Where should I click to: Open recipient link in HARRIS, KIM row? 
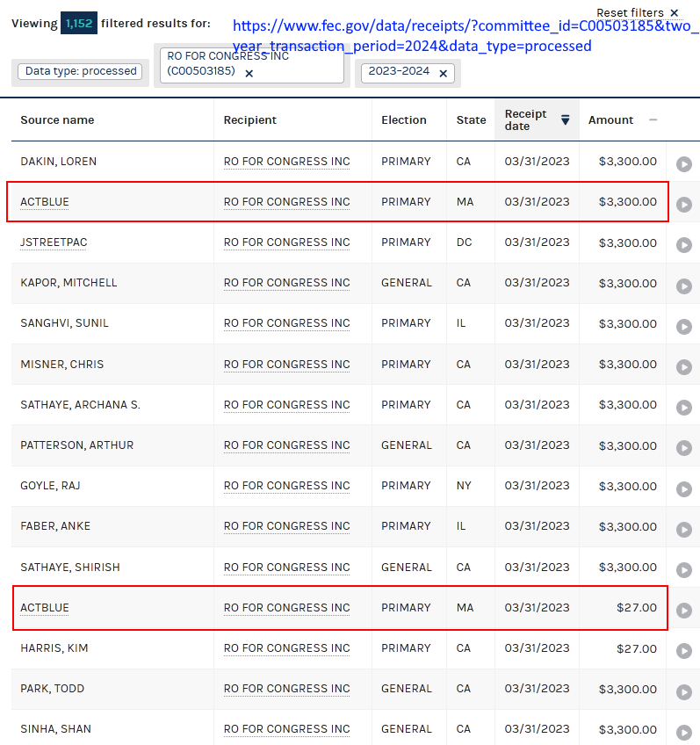coord(287,648)
